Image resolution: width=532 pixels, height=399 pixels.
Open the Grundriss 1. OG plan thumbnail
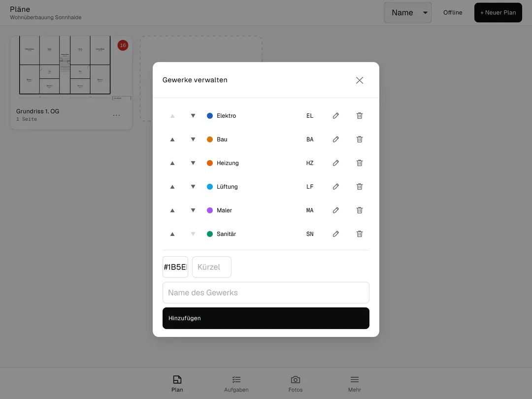pos(71,67)
